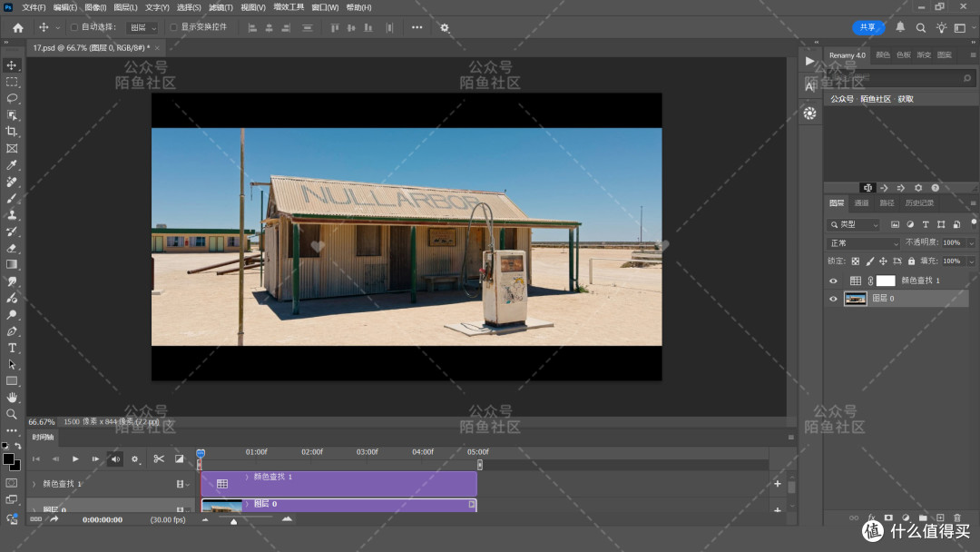Select the Horizontal Type tool
The width and height of the screenshot is (980, 552).
tap(12, 348)
